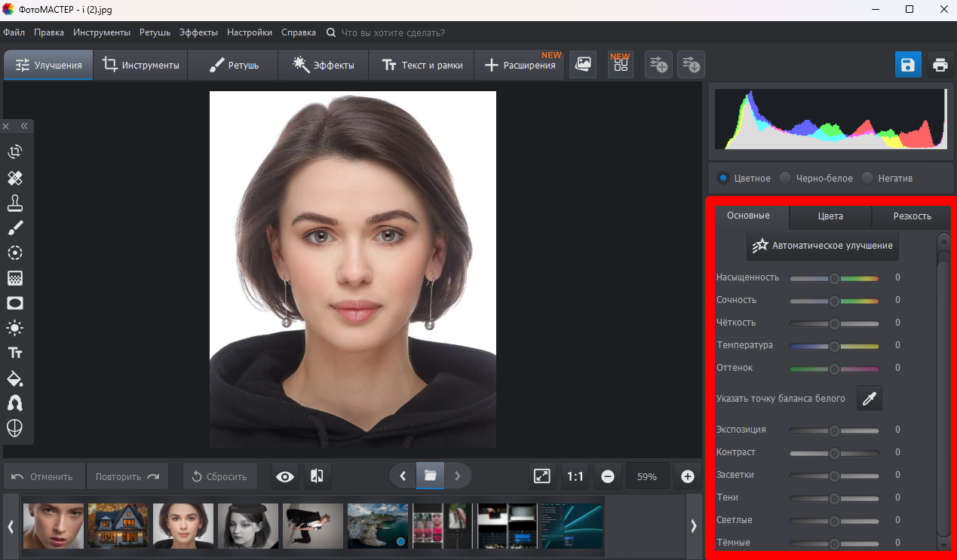Click the add preset sliders icon

(x=658, y=65)
